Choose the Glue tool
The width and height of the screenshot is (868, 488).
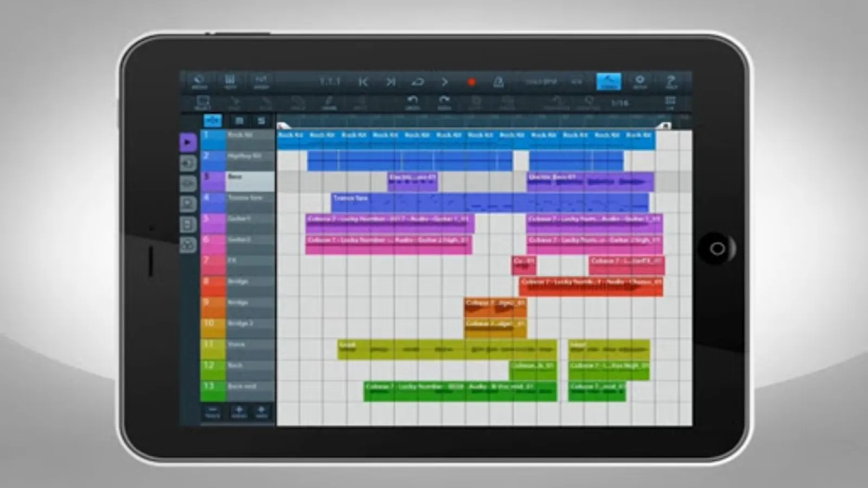coord(266,102)
